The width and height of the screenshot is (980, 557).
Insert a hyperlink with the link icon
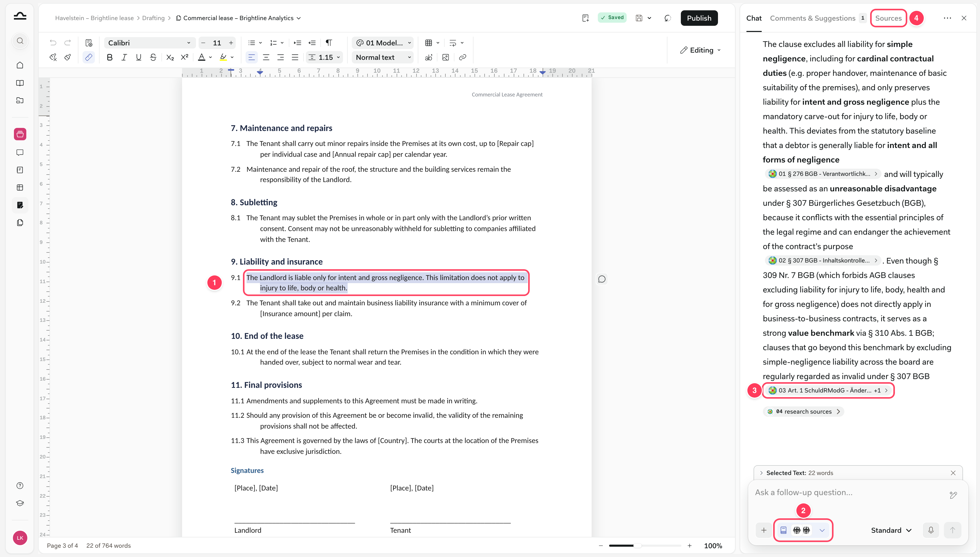(x=462, y=57)
